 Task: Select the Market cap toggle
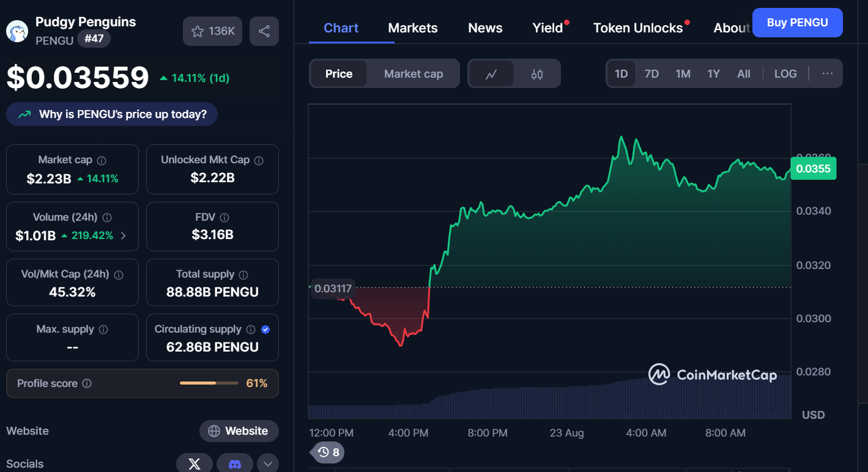pos(414,74)
